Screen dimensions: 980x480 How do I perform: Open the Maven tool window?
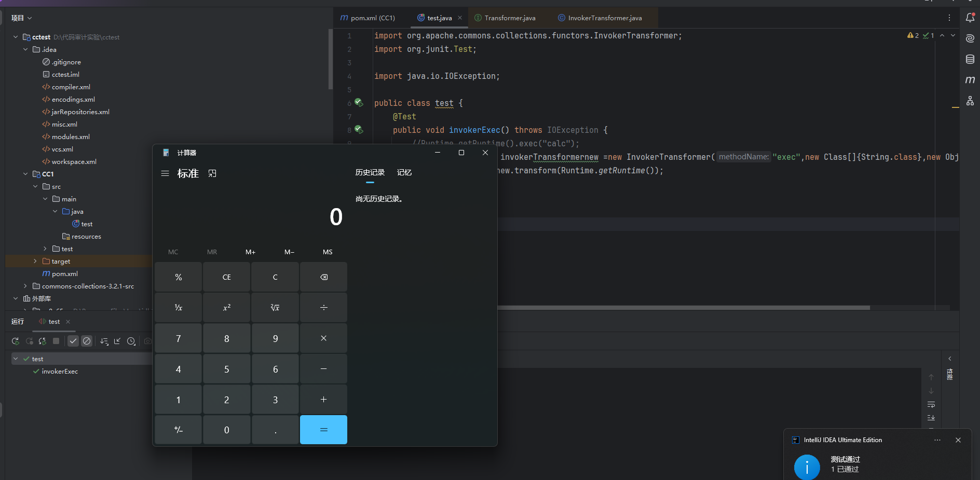tap(970, 80)
